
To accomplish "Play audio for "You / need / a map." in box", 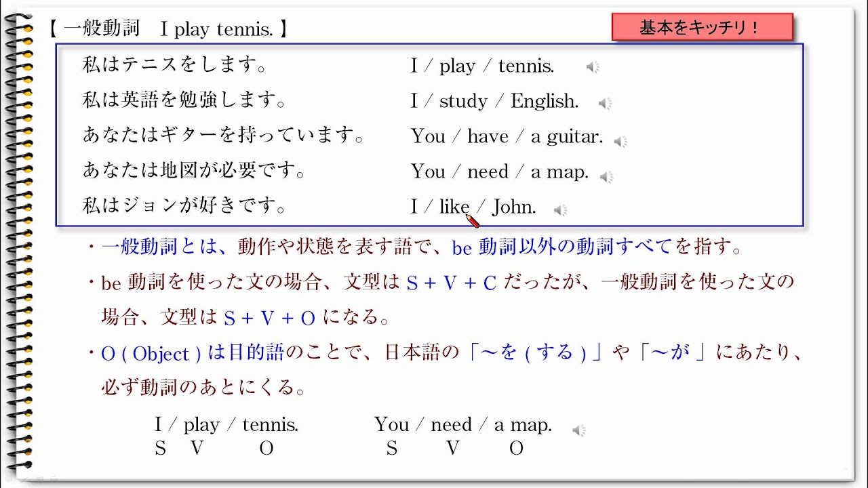I will click(606, 176).
